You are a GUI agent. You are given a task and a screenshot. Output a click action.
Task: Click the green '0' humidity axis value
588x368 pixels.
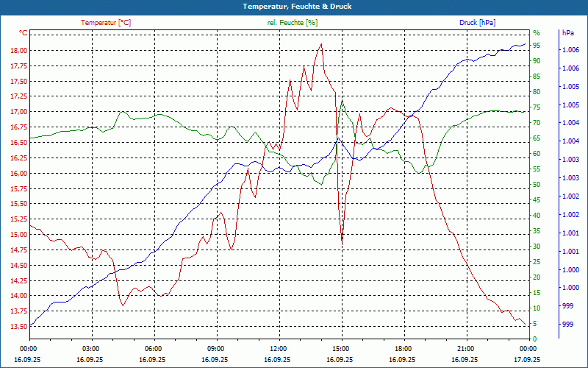coord(535,339)
